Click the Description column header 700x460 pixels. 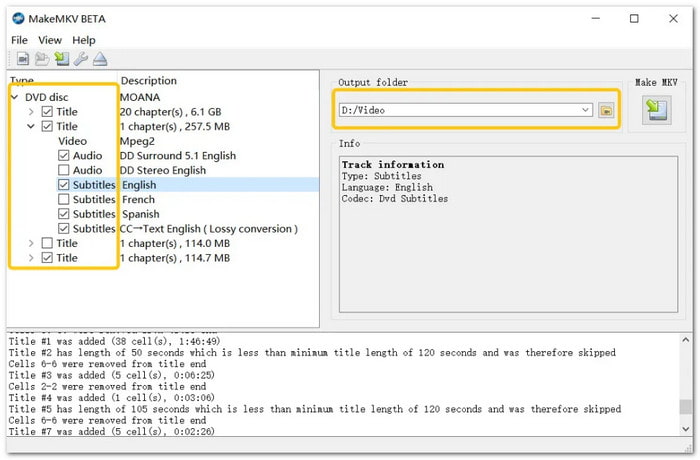(149, 81)
